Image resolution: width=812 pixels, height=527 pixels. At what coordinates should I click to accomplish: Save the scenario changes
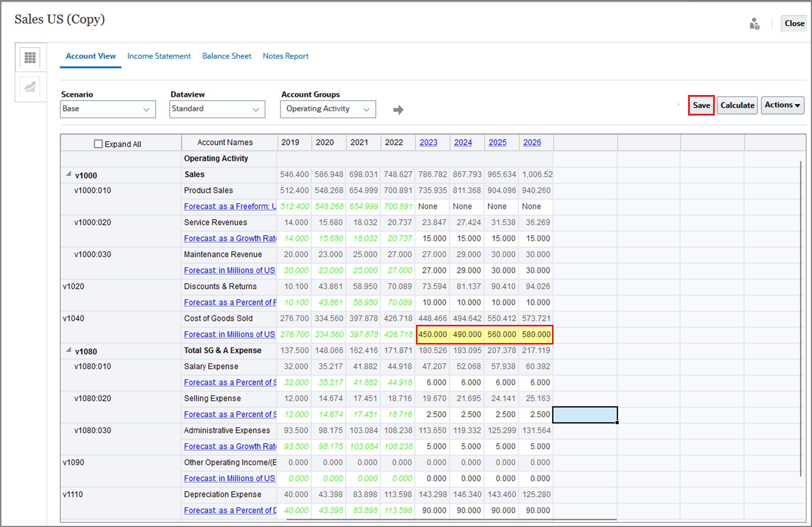[x=701, y=105]
